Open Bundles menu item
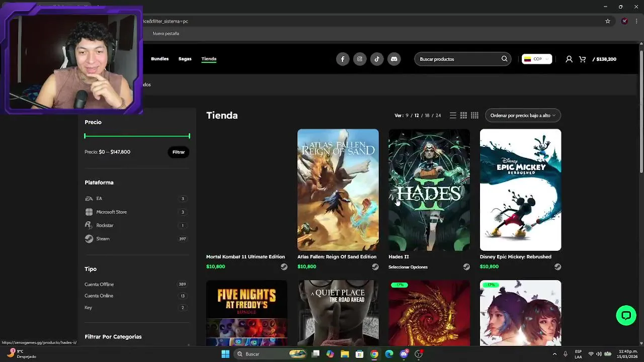 click(x=159, y=59)
